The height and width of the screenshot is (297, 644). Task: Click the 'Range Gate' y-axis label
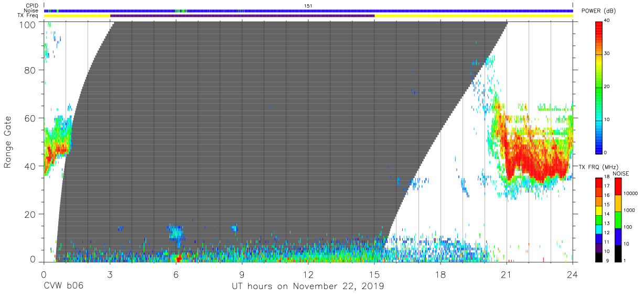point(8,142)
